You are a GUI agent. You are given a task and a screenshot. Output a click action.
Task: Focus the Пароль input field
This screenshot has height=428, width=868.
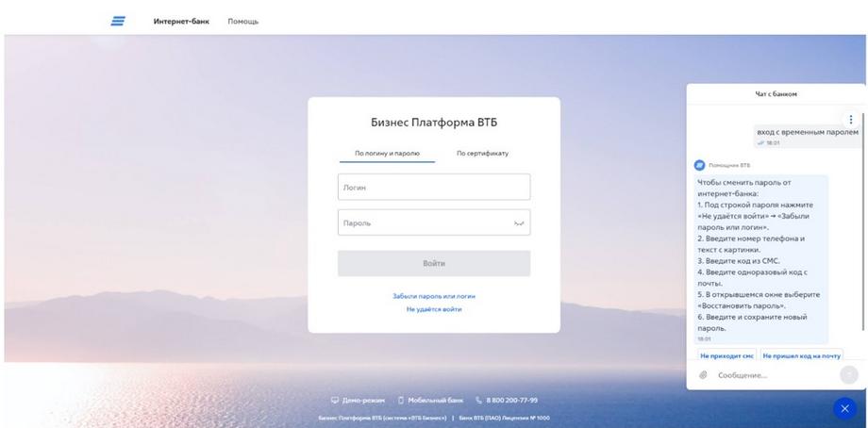click(x=434, y=222)
